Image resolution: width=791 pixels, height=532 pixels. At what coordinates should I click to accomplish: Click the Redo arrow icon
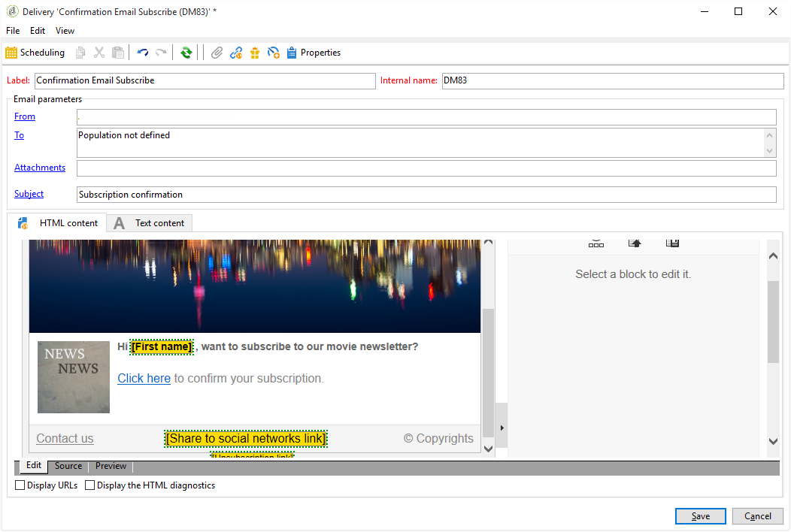161,53
